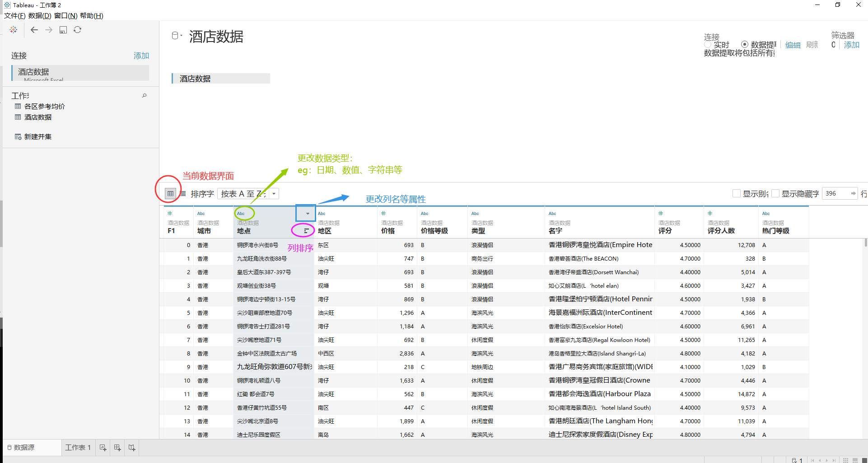
Task: Click 添加 under 筛选器 to add filter
Action: pos(852,45)
